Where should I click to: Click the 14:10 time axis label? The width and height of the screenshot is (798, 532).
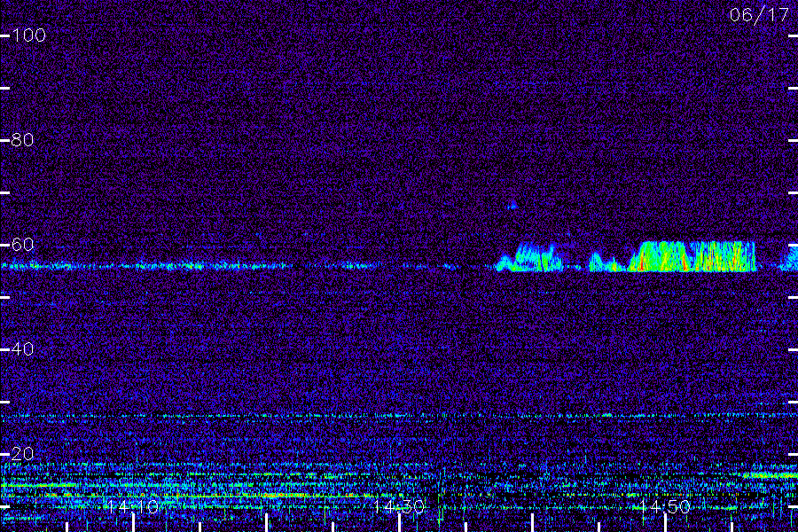(x=133, y=507)
